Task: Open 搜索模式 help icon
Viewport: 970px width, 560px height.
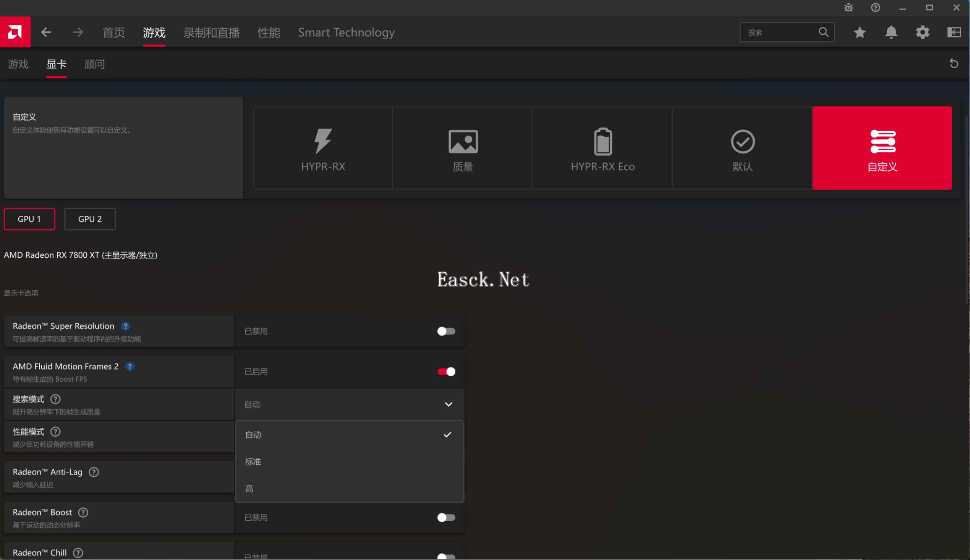Action: point(55,399)
